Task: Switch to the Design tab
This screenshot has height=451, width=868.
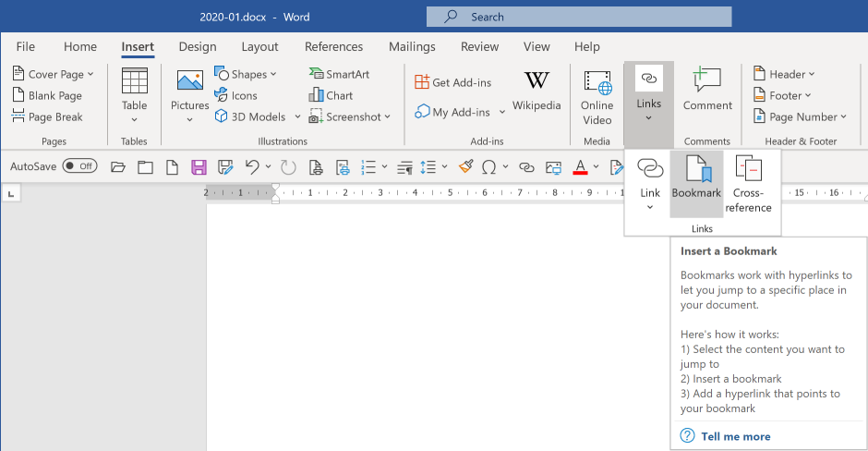Action: click(x=198, y=46)
